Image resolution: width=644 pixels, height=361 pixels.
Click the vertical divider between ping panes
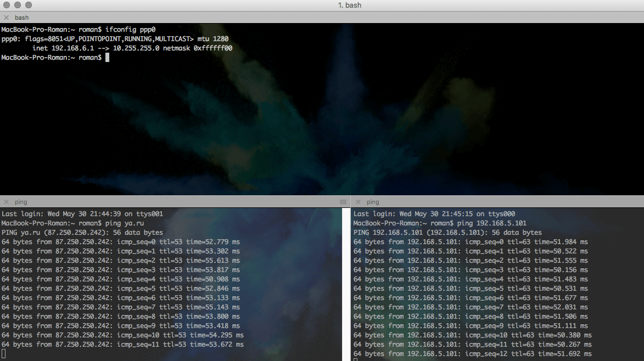tap(350, 280)
